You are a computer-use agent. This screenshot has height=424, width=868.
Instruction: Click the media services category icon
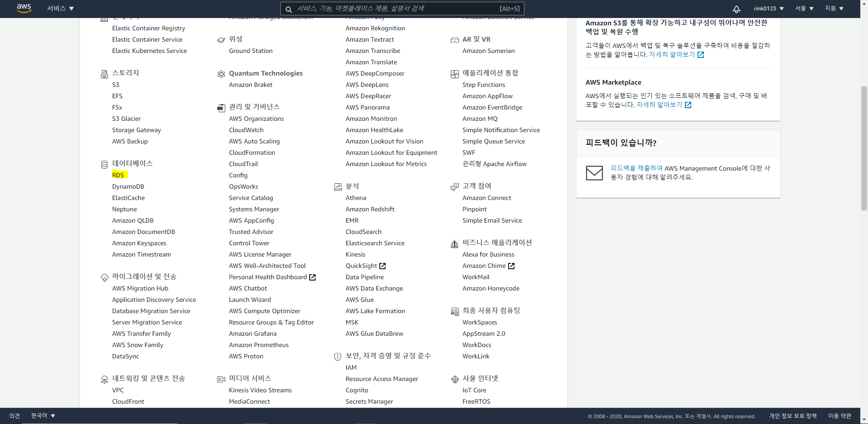point(221,379)
